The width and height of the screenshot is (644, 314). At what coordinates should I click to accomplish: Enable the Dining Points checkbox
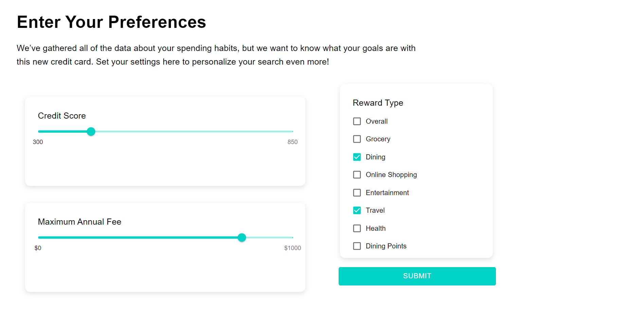point(357,246)
